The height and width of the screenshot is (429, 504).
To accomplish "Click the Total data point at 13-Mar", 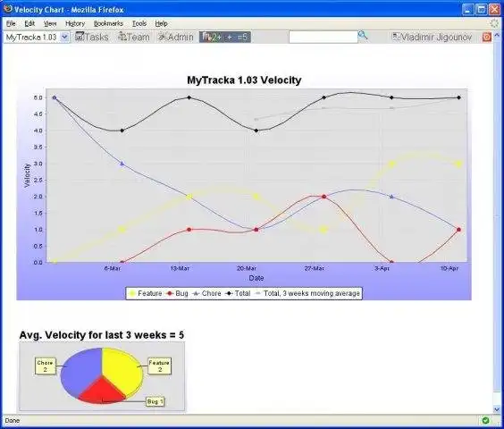I will [x=189, y=97].
